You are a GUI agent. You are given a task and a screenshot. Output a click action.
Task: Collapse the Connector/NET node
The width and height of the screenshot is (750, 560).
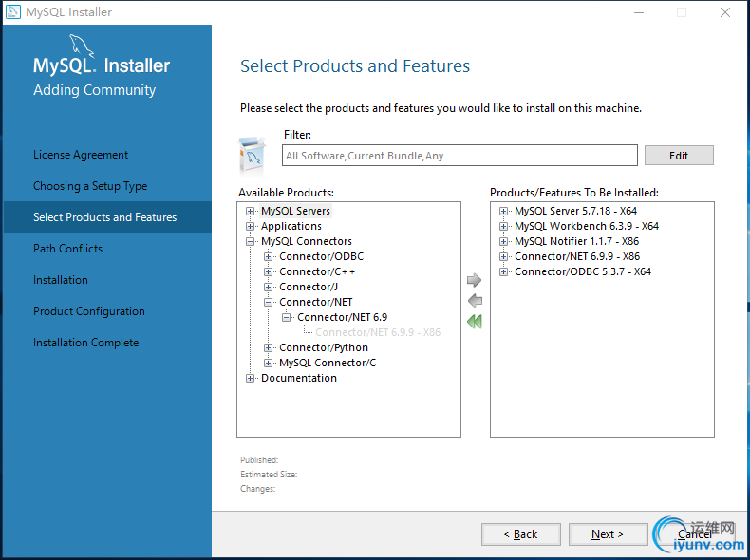pyautogui.click(x=268, y=302)
